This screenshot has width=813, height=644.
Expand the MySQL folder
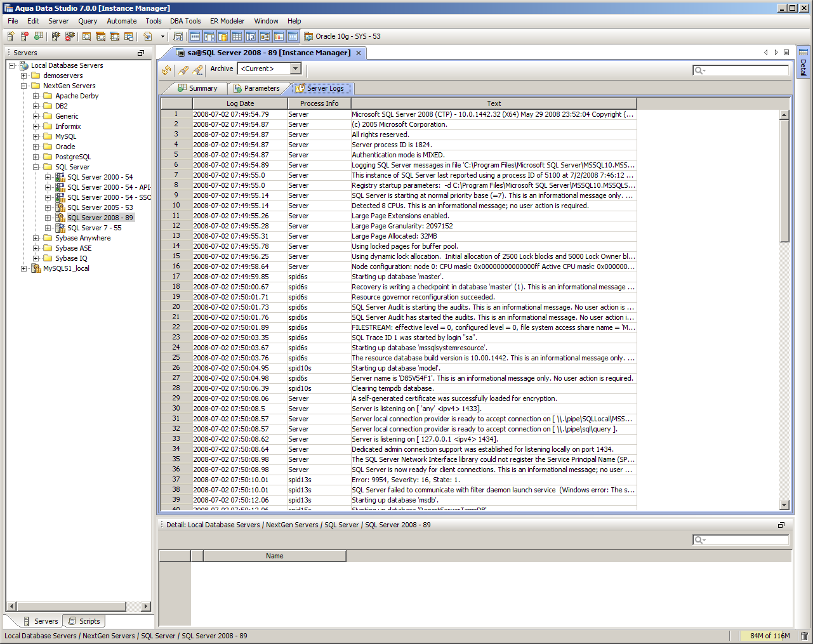(x=36, y=136)
